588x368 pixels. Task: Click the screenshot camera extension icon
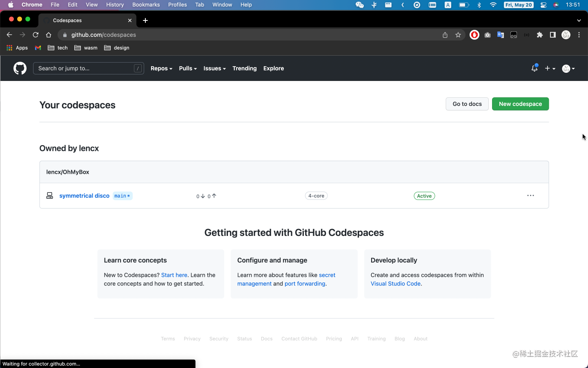click(487, 35)
